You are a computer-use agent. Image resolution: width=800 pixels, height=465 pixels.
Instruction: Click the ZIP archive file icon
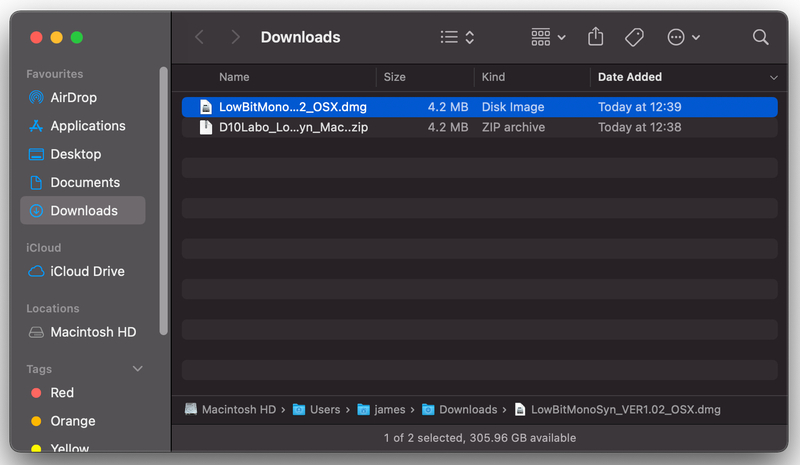tap(206, 127)
